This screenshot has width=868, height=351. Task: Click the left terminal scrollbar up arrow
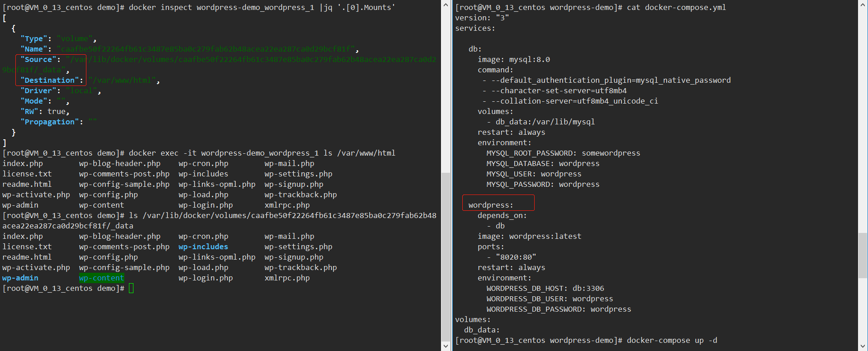point(446,5)
